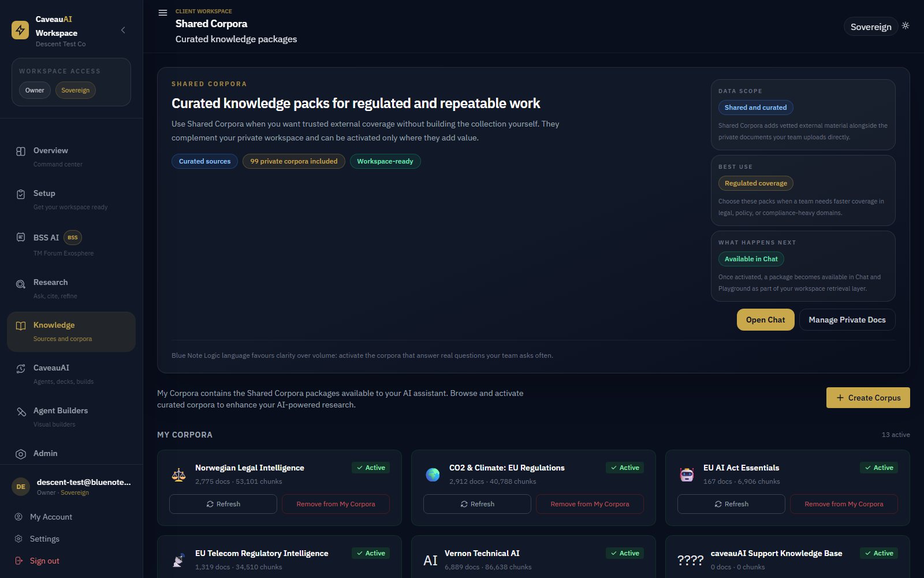Click the Research magnifier icon
Image resolution: width=924 pixels, height=578 pixels.
[x=21, y=284]
